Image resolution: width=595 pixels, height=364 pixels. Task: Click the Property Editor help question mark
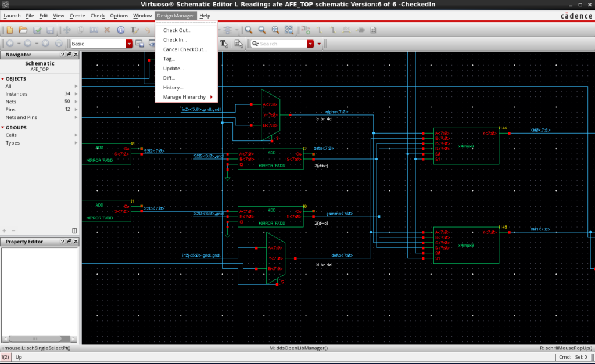pyautogui.click(x=62, y=242)
